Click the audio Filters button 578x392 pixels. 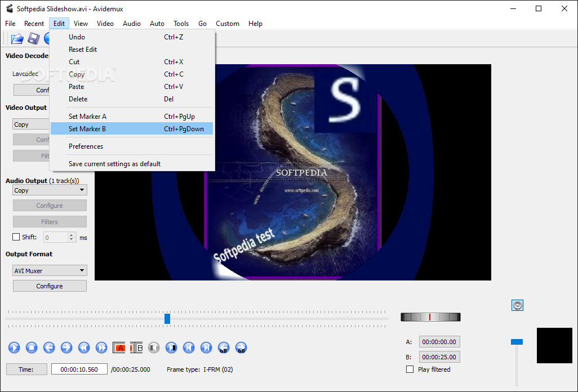click(50, 222)
